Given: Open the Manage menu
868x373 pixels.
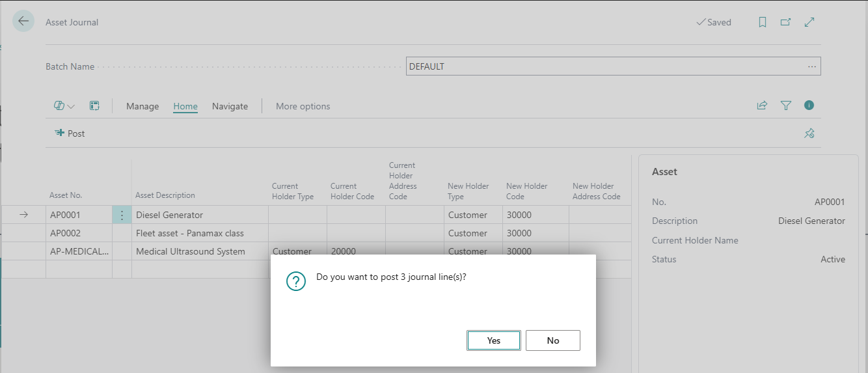Looking at the screenshot, I should tap(142, 106).
